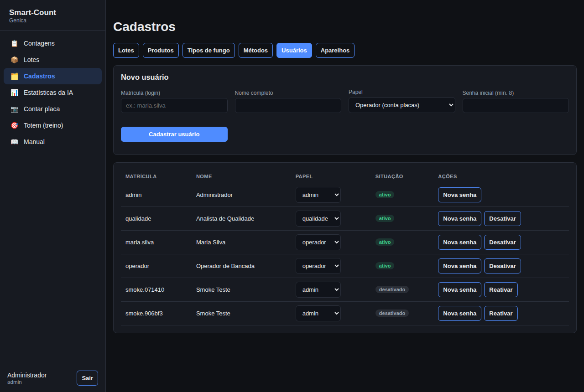This screenshot has width=584, height=392.
Task: Open the role dropdown for smoke.071410
Action: point(318,289)
